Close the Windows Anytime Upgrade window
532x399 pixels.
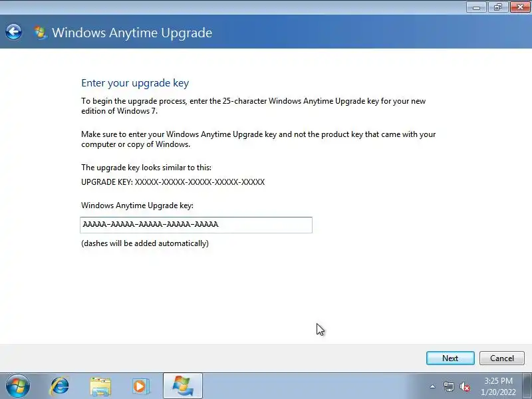tap(520, 7)
